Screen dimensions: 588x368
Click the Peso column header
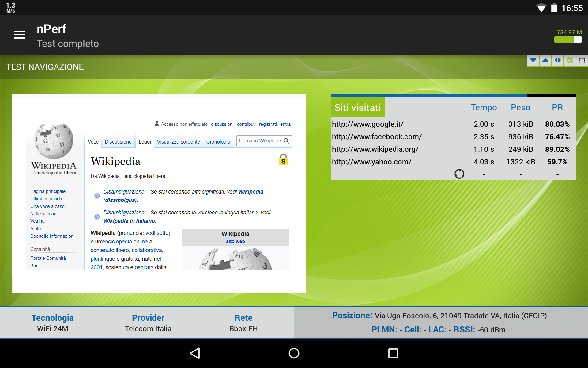[x=520, y=108]
